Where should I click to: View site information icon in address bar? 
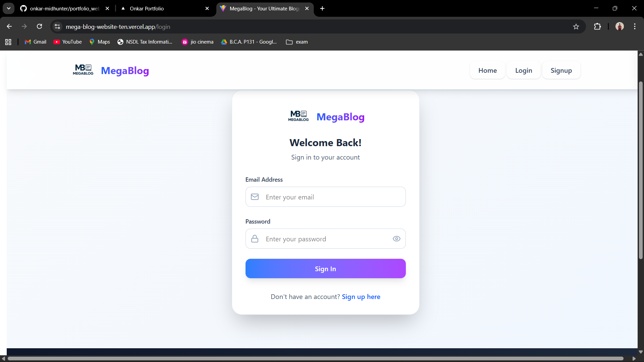coord(57,27)
